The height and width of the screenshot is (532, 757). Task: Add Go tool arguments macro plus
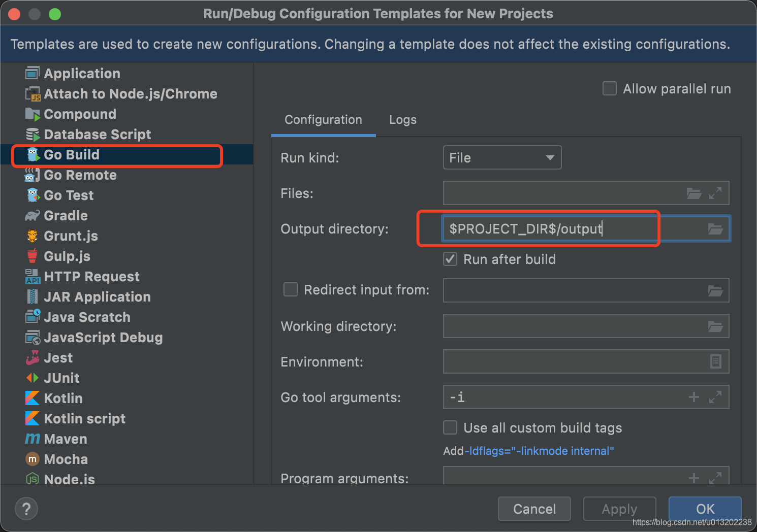pyautogui.click(x=694, y=397)
